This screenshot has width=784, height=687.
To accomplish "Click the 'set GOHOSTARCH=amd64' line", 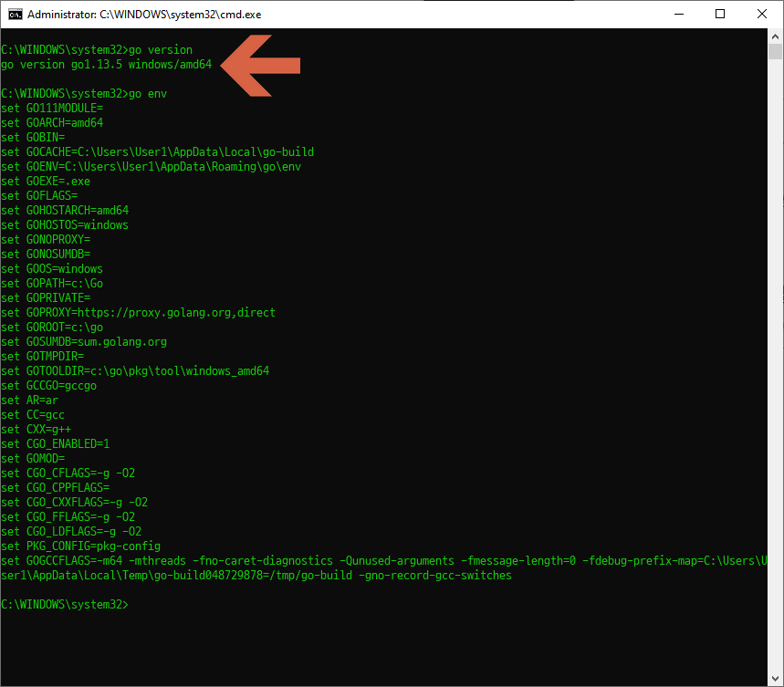I will click(65, 211).
